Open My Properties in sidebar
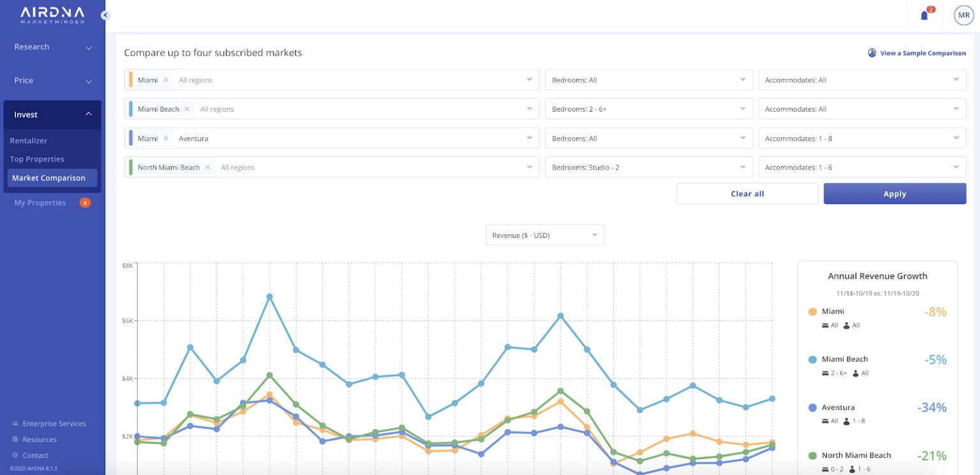 [40, 203]
